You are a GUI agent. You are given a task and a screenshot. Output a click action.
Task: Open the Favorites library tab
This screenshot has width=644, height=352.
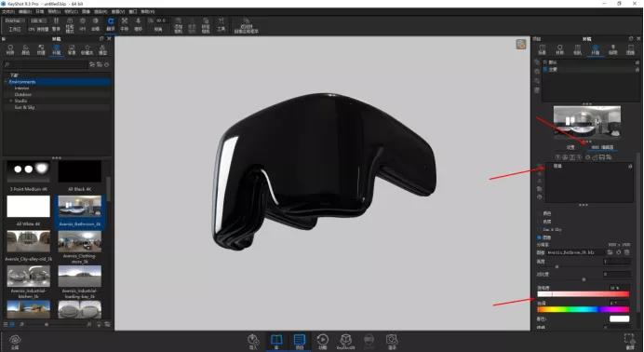87,49
